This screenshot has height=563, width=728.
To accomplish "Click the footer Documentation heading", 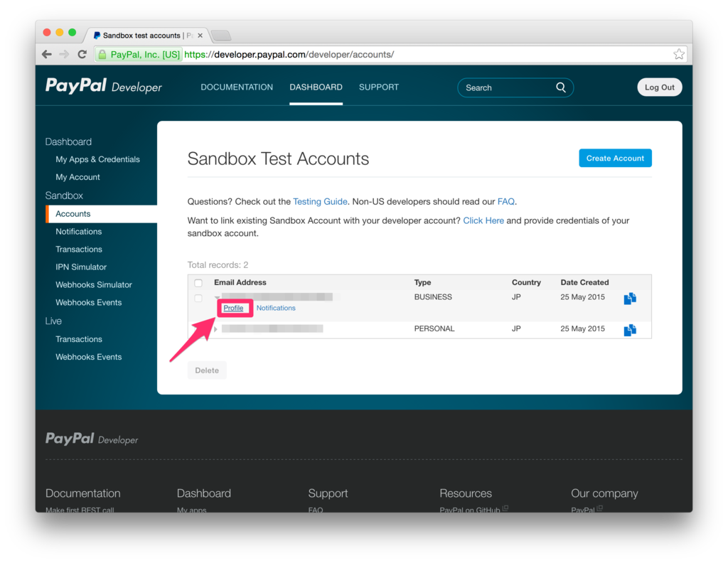I will pyautogui.click(x=82, y=493).
